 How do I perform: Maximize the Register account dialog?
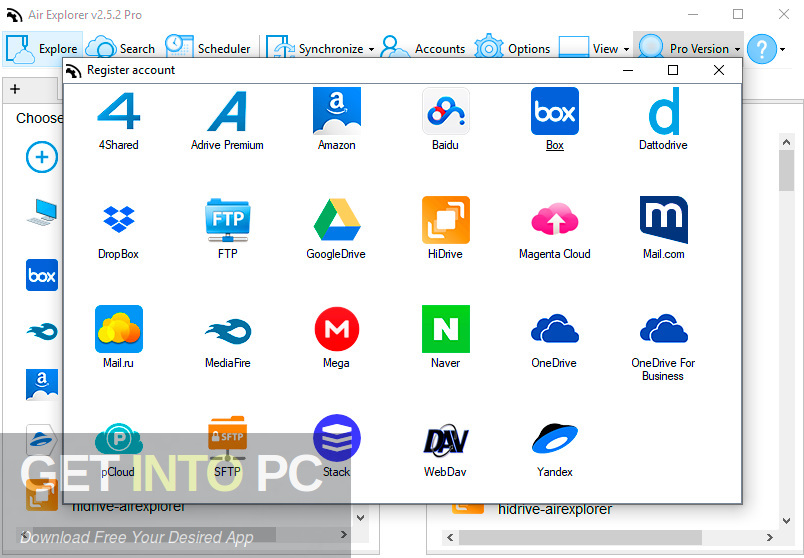pyautogui.click(x=673, y=70)
